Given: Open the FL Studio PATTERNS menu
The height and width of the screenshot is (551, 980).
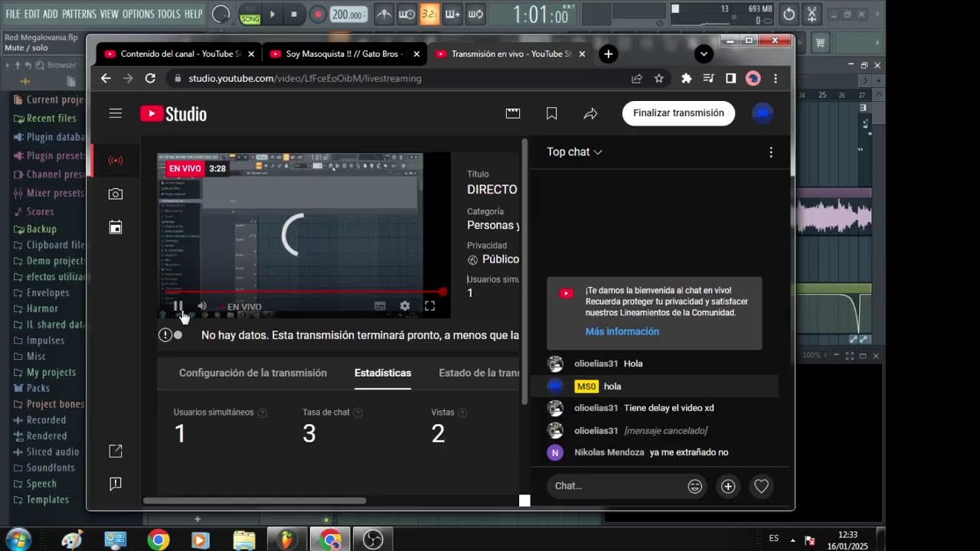Looking at the screenshot, I should [x=79, y=14].
